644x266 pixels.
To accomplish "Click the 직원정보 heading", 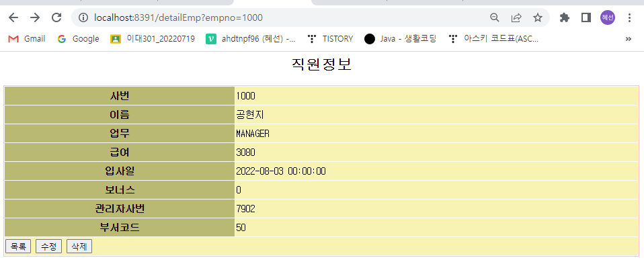I will tap(321, 65).
